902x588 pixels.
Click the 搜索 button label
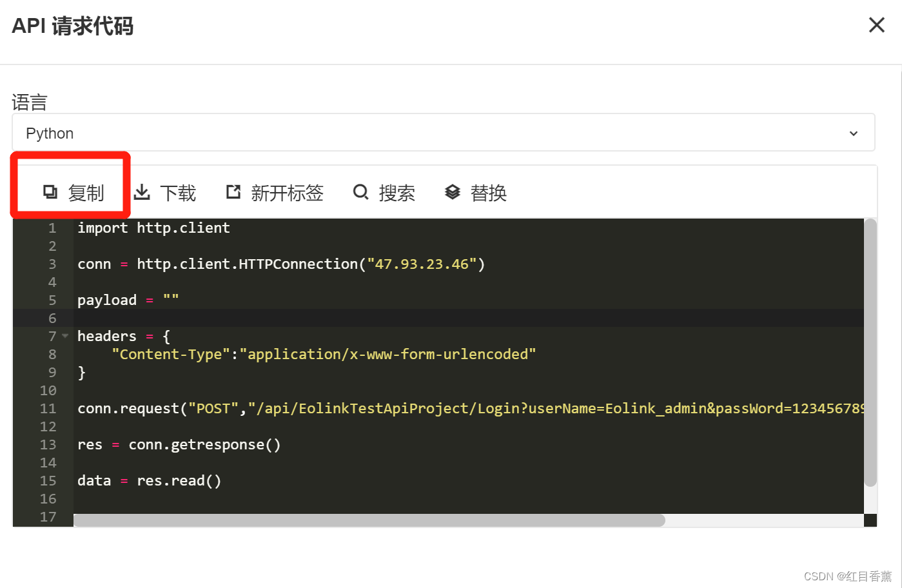click(397, 193)
